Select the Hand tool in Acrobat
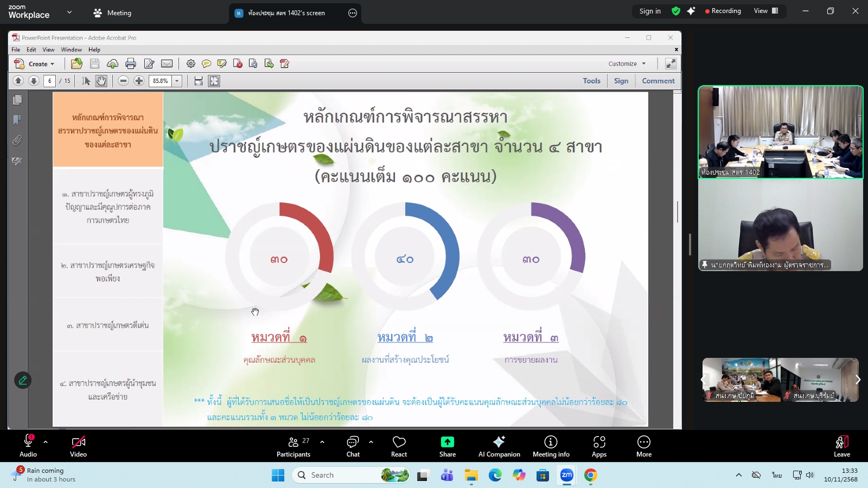The width and height of the screenshot is (868, 488). coord(101,80)
